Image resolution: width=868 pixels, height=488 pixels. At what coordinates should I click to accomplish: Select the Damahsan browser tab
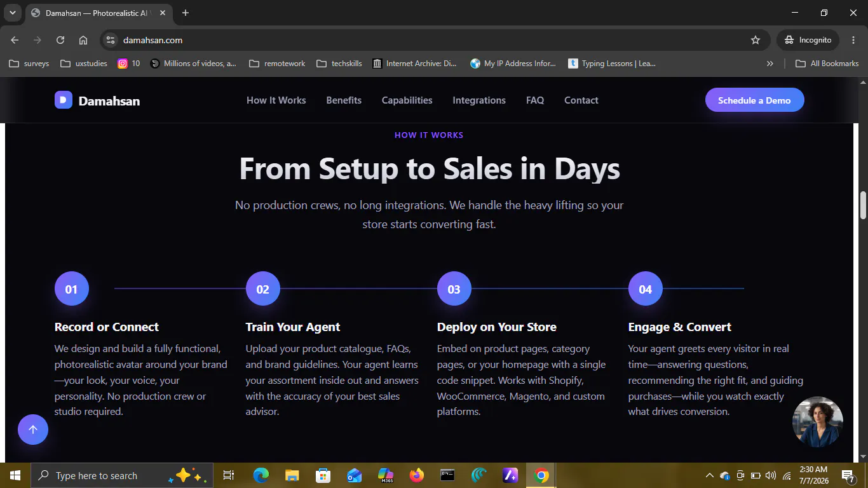tap(98, 13)
